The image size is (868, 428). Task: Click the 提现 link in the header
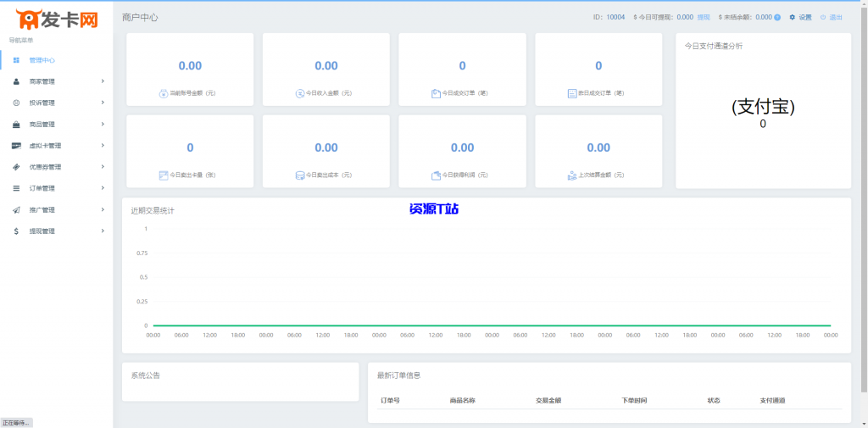point(704,17)
